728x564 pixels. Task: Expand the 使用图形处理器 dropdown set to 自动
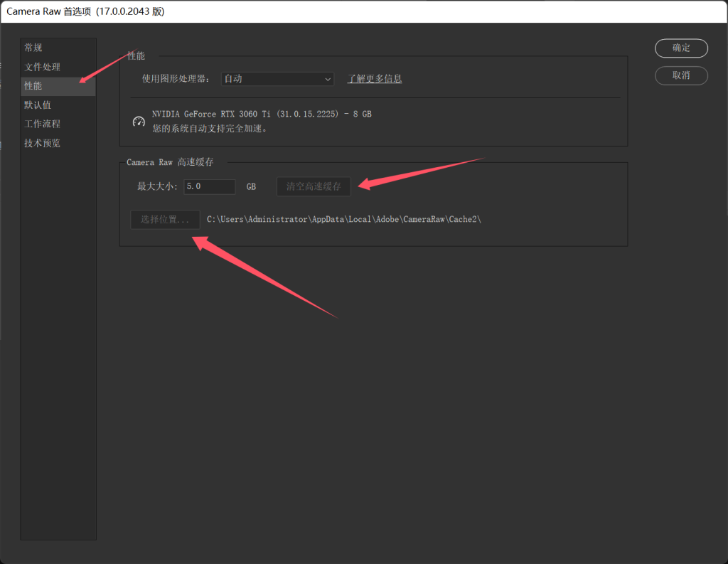coord(277,79)
